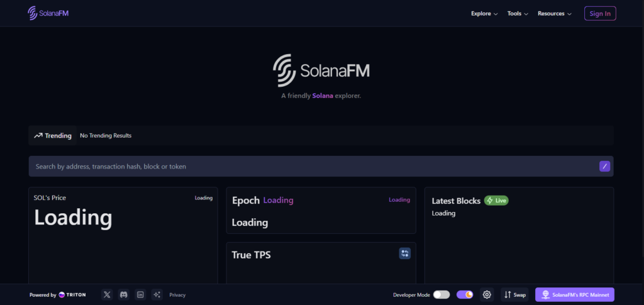Expand the Tools menu
Viewport: 644px width, 305px height.
pos(518,14)
